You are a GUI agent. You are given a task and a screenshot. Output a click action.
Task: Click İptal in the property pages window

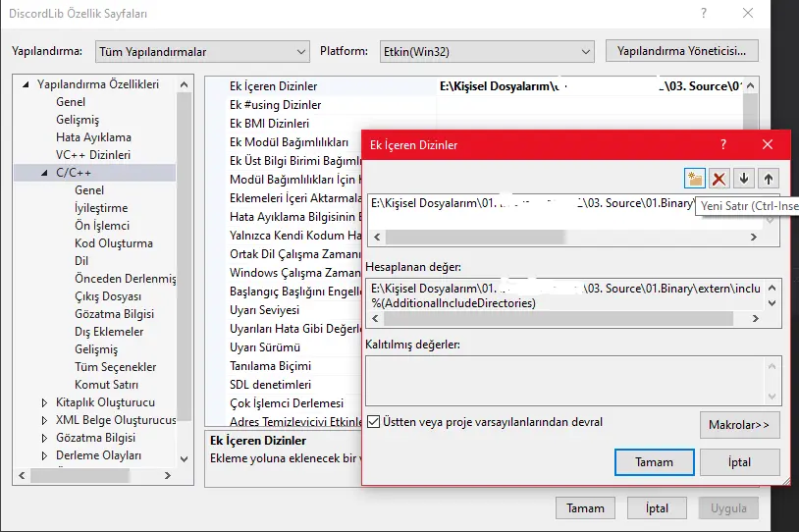[657, 508]
